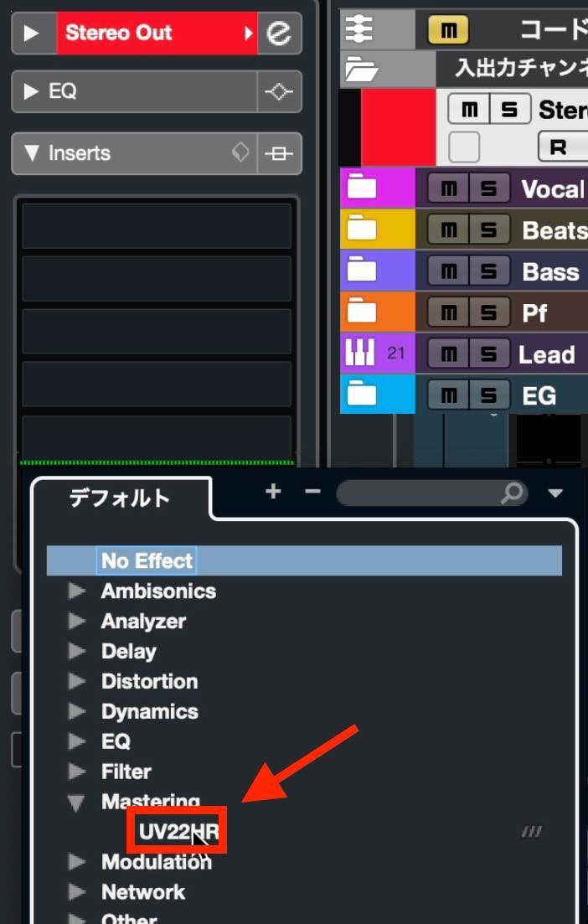The height and width of the screenshot is (924, 588).
Task: Select the UV22HR plugin
Action: (x=179, y=832)
